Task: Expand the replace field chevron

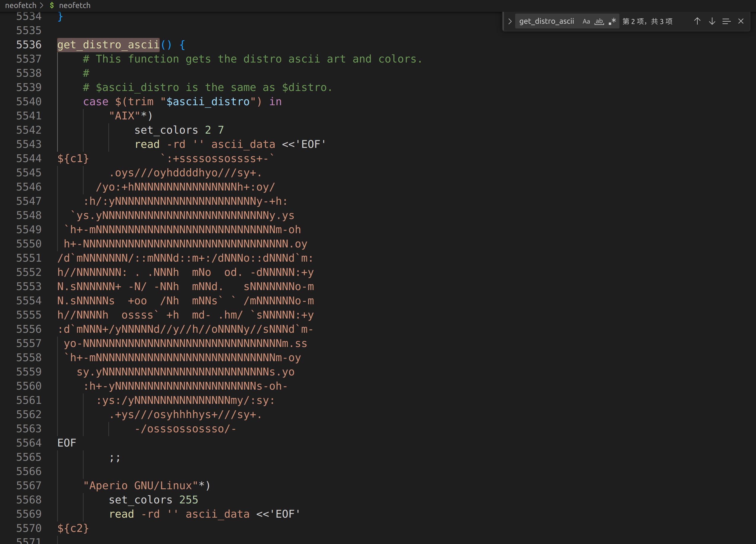Action: coord(510,21)
